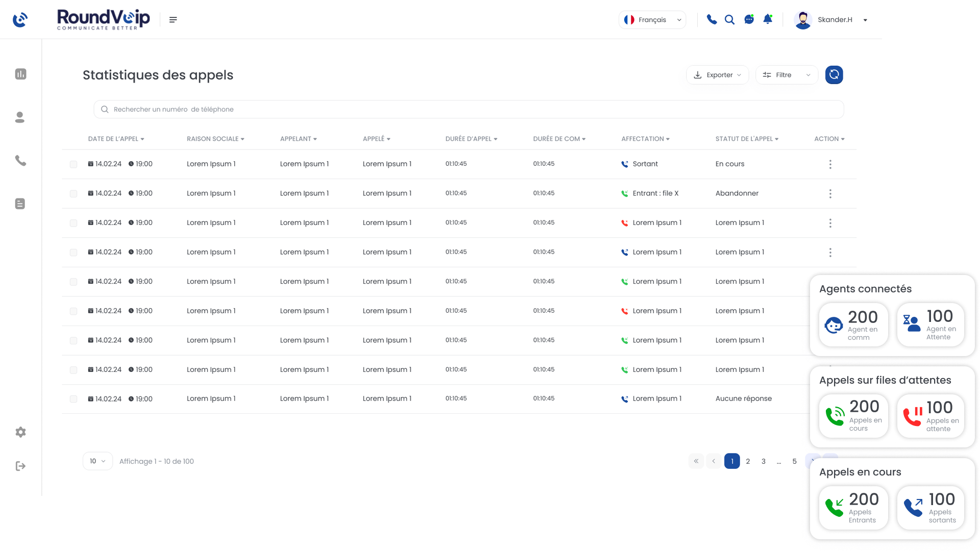Open settings gear in sidebar
980x551 pixels.
[x=20, y=432]
